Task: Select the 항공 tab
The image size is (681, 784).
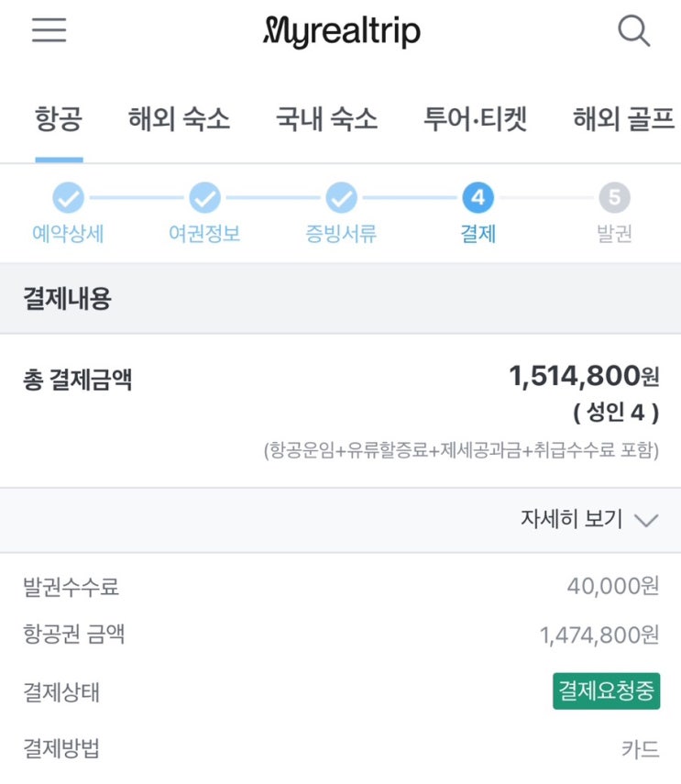Action: pos(59,119)
